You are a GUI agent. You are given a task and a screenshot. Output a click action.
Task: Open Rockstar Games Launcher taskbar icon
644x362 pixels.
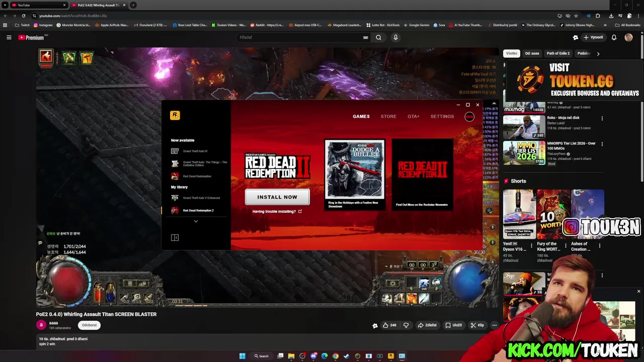[390, 356]
